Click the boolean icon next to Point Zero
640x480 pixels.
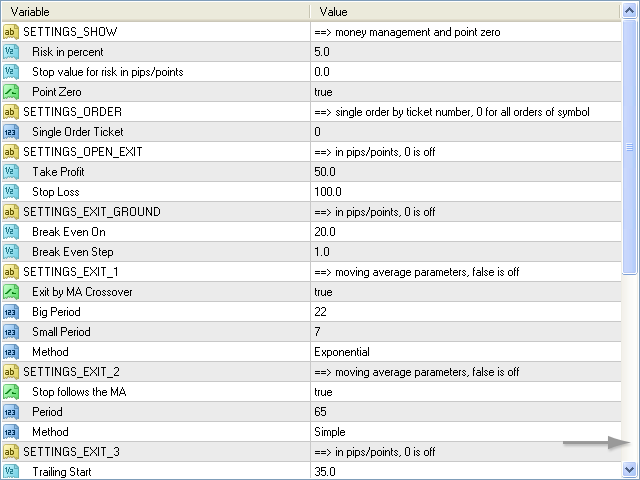point(10,92)
